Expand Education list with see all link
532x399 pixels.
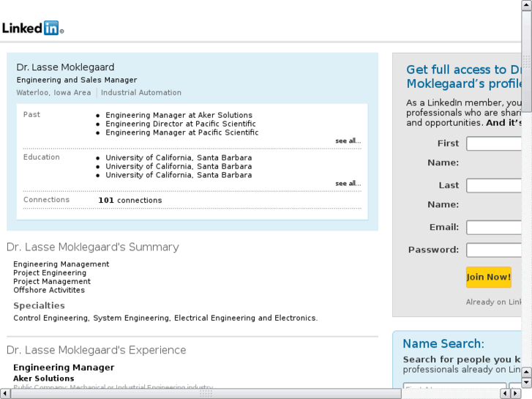click(x=348, y=183)
